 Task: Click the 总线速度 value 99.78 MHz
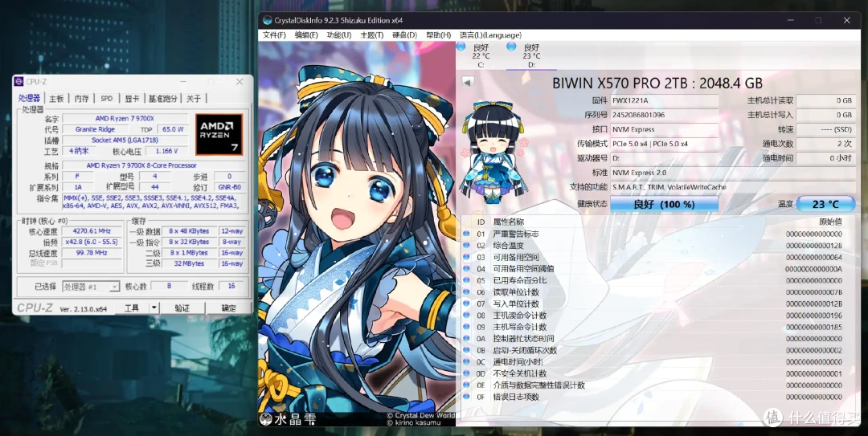(x=92, y=253)
